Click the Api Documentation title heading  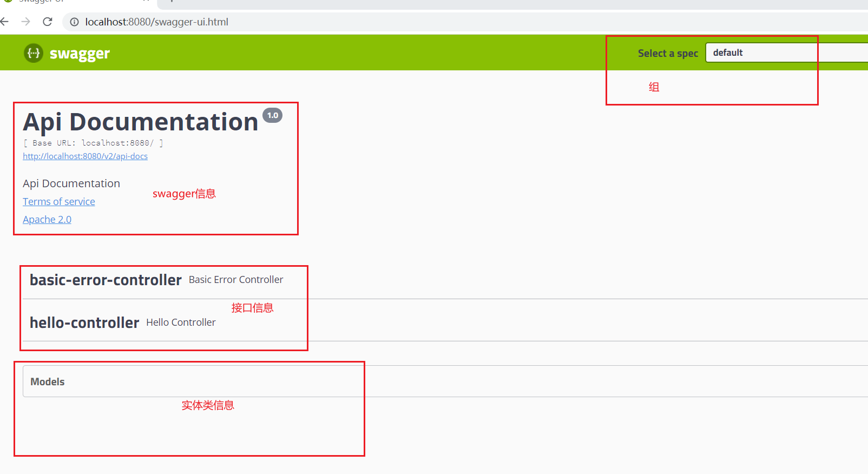[x=141, y=122]
